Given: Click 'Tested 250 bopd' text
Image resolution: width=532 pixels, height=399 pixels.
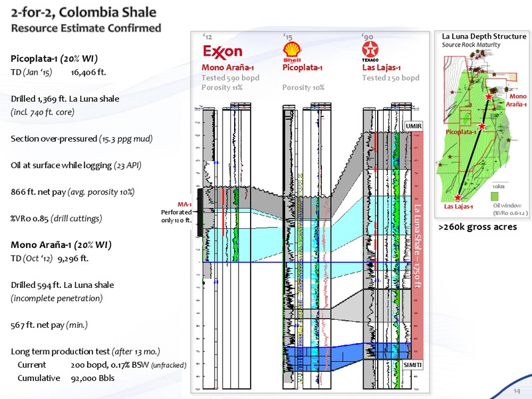Looking at the screenshot, I should point(390,78).
